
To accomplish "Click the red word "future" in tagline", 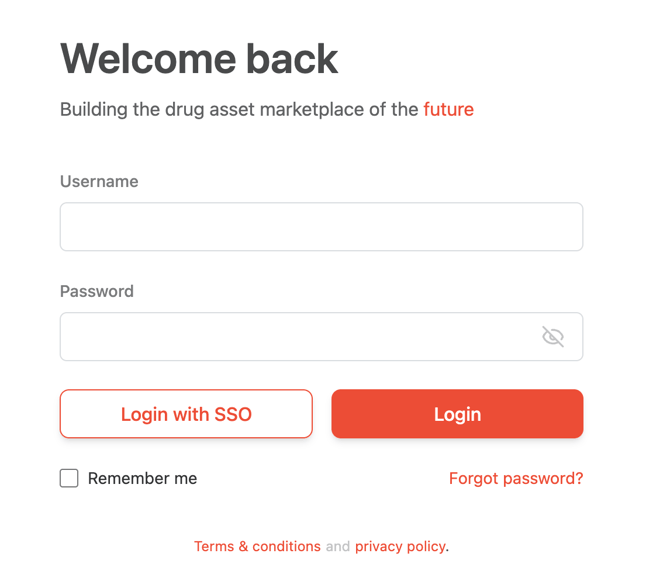I will pyautogui.click(x=448, y=109).
